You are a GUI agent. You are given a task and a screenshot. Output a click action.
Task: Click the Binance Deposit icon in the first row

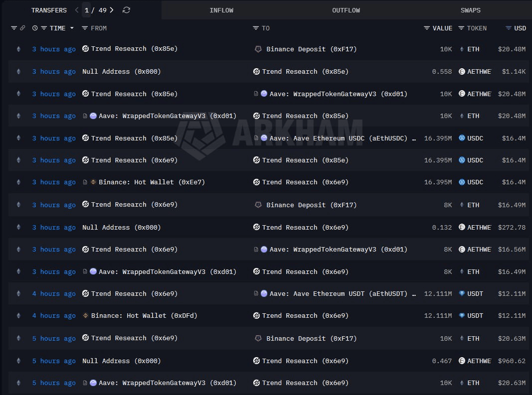click(258, 49)
